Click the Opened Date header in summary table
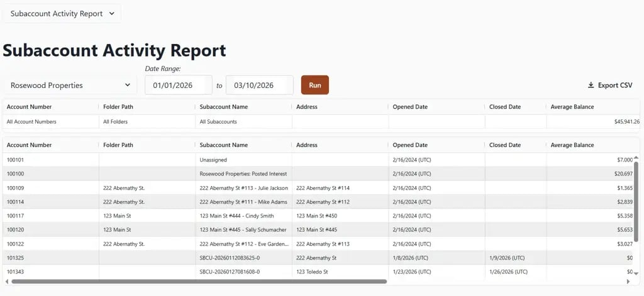 410,107
